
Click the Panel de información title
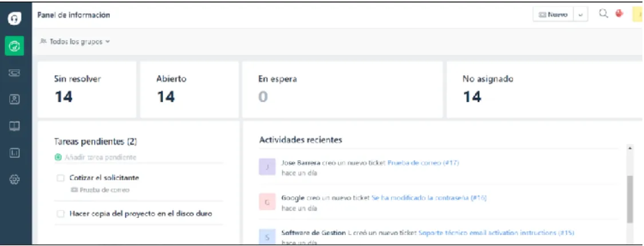(x=74, y=15)
